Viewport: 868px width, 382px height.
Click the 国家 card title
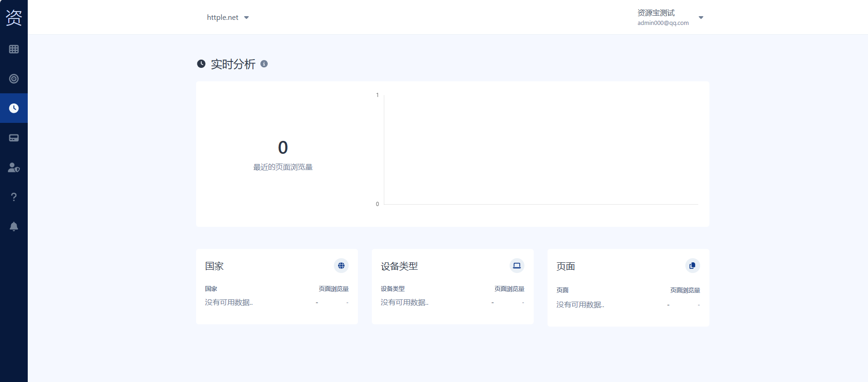214,266
